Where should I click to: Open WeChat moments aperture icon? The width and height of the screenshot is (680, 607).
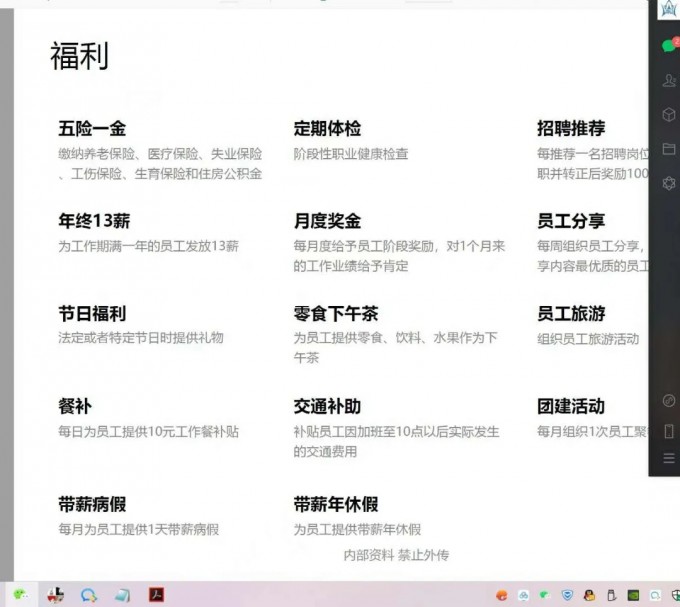coord(669,183)
